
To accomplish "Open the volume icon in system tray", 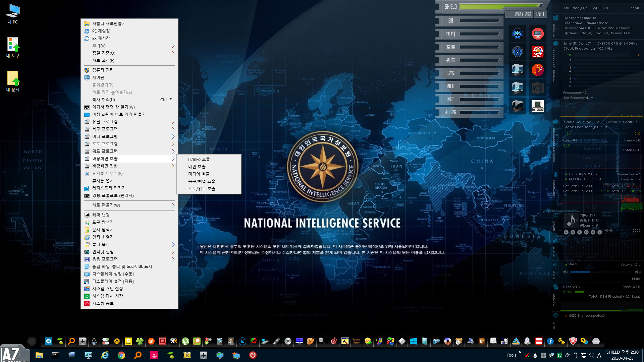I will coord(591,355).
